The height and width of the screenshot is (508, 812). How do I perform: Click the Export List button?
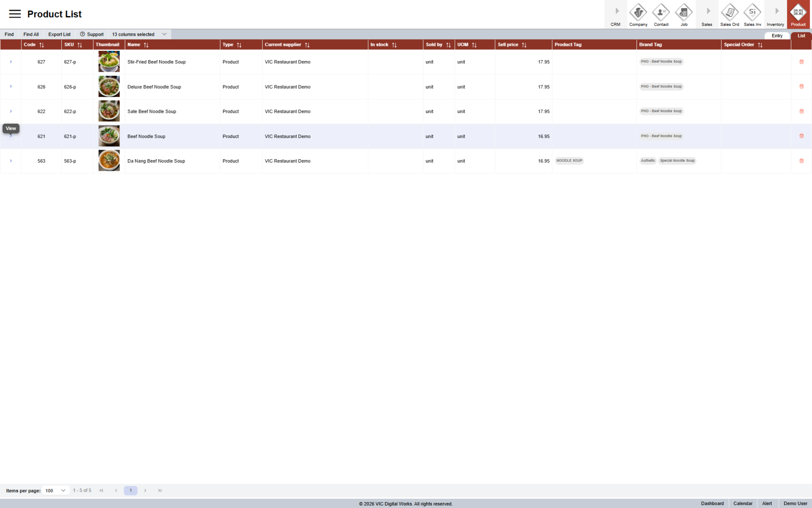[59, 34]
